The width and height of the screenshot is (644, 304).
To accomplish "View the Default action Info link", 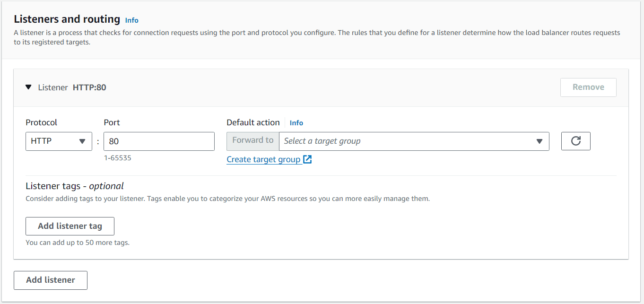I will [x=296, y=122].
